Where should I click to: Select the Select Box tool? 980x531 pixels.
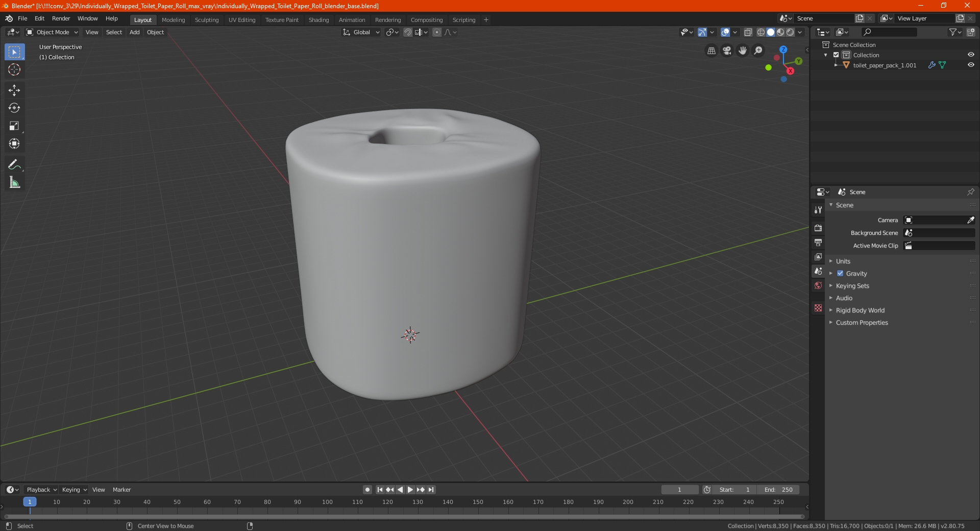click(14, 52)
